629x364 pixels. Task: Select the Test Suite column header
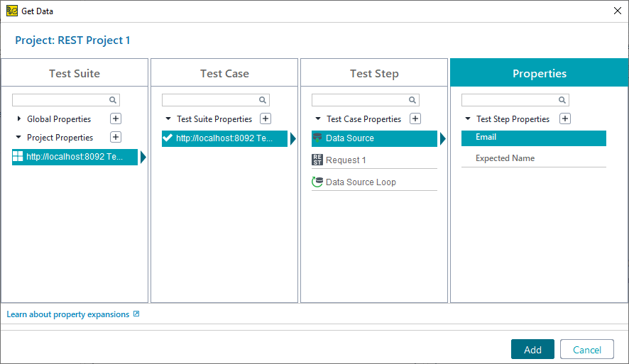(x=75, y=73)
